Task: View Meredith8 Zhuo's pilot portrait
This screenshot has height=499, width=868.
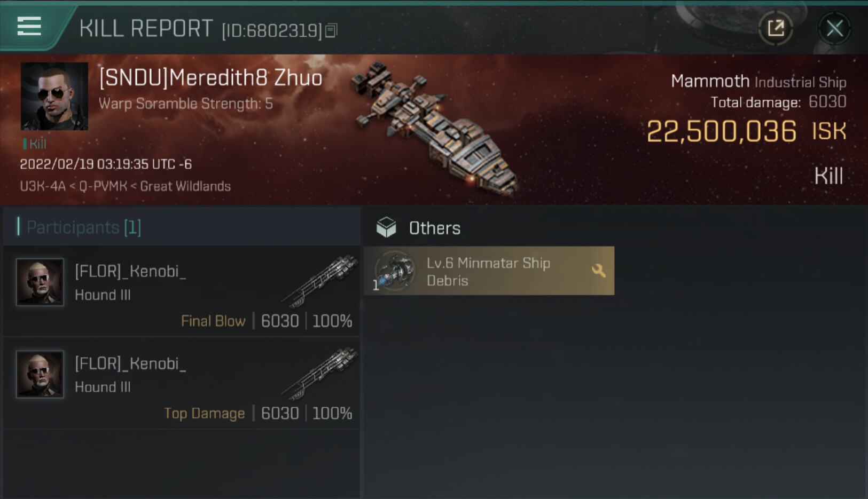Action: 54,96
